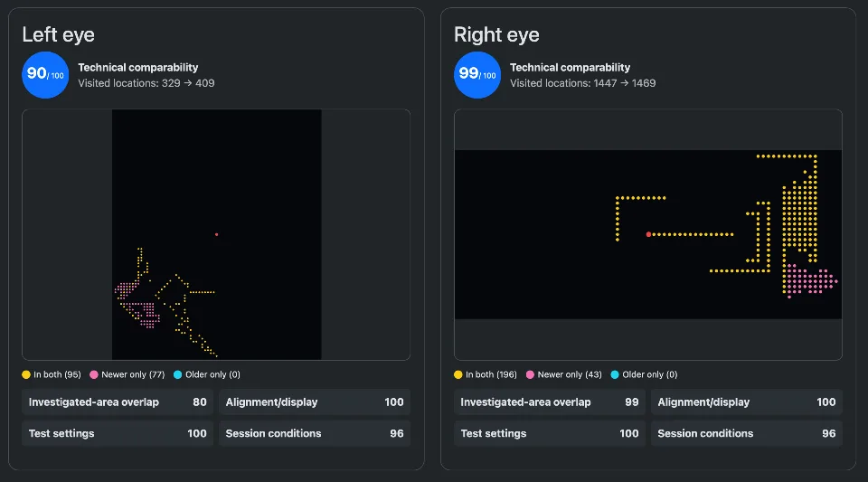Click Left eye Test settings 100 tile

[118, 433]
